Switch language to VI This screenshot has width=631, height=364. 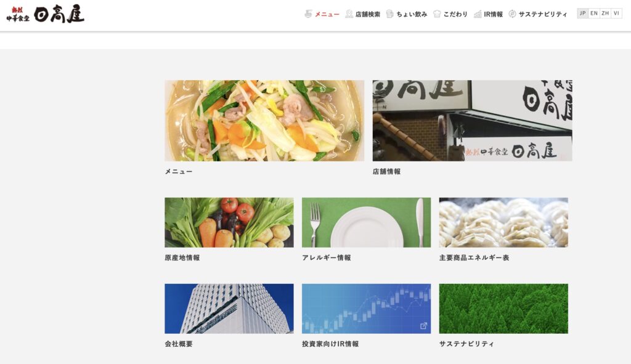pyautogui.click(x=616, y=14)
